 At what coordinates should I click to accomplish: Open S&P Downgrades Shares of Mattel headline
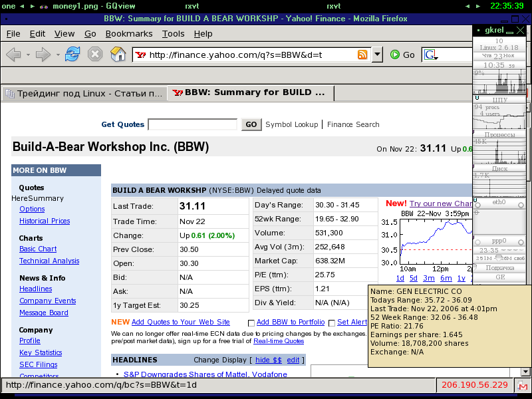(x=205, y=374)
